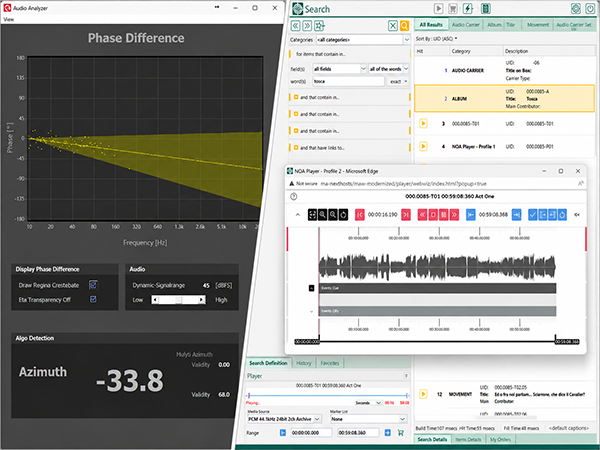The width and height of the screenshot is (600, 450).
Task: Click the Player progress slider line
Action: click(x=328, y=395)
